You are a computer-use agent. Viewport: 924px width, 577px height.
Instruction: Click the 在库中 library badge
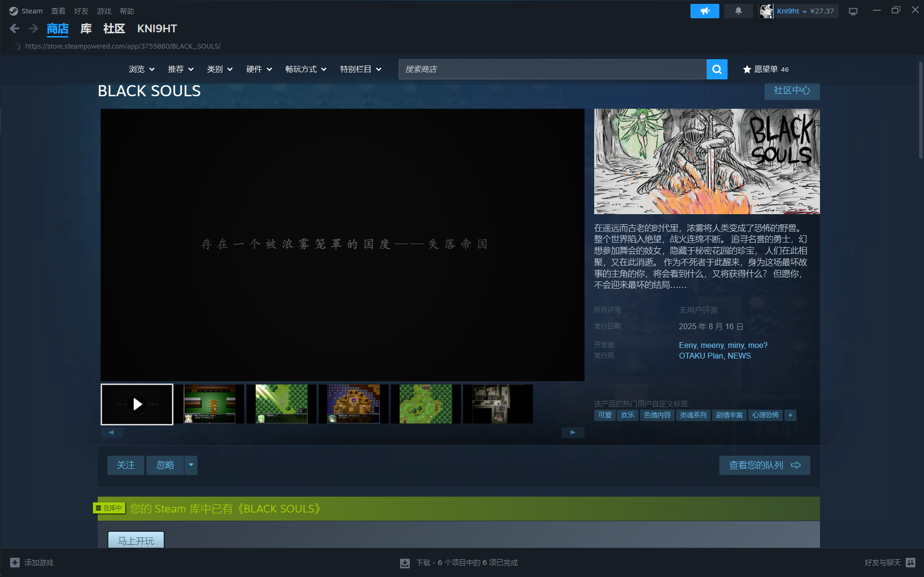(109, 508)
